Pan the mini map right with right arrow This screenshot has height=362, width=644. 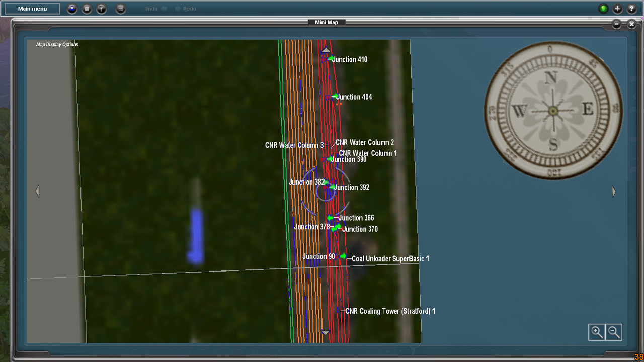point(614,191)
